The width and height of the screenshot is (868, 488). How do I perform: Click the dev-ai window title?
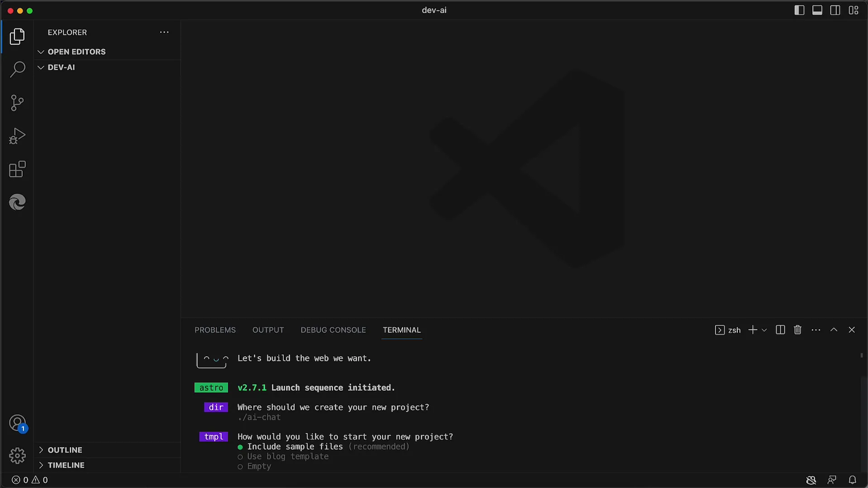click(x=434, y=10)
